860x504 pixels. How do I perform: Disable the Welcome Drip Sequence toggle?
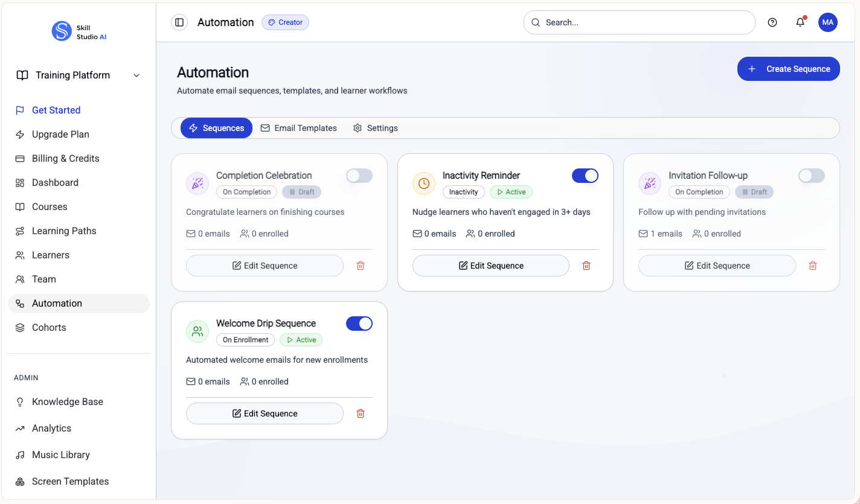coord(359,324)
